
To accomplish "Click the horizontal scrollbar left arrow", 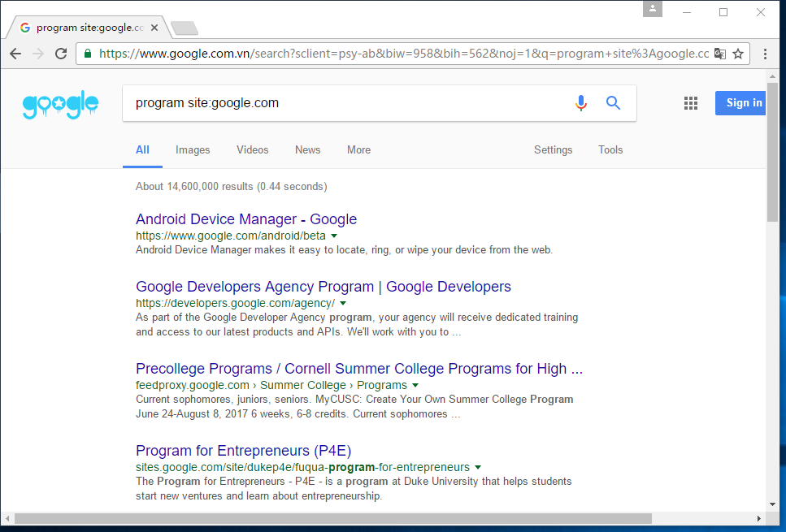I will coord(7,518).
